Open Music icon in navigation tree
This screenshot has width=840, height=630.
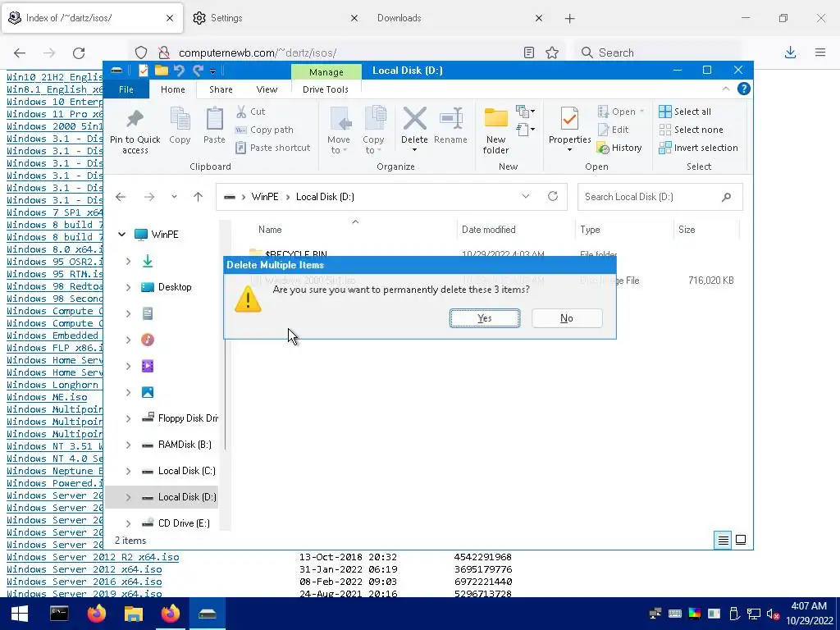(x=148, y=340)
